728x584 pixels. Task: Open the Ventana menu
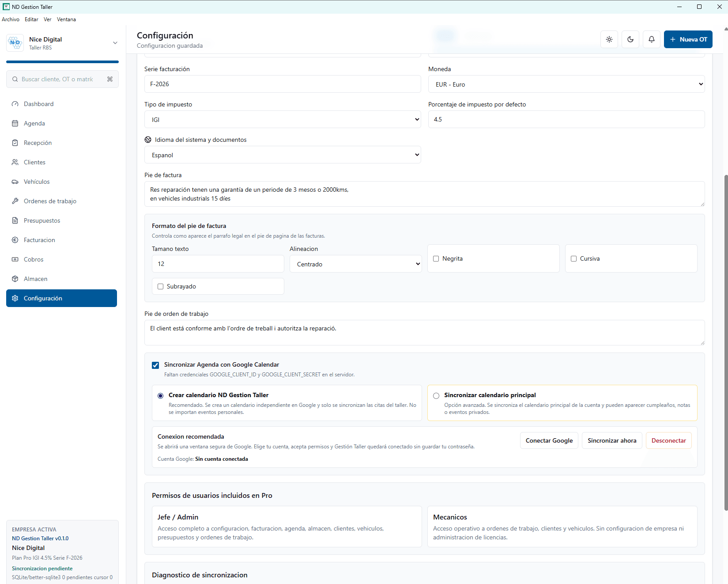tap(66, 19)
